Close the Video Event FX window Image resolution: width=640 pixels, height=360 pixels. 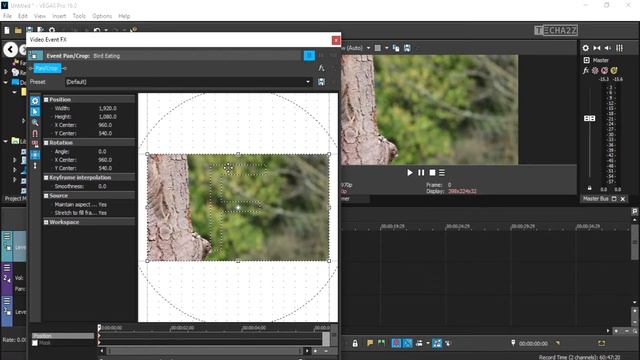(336, 40)
